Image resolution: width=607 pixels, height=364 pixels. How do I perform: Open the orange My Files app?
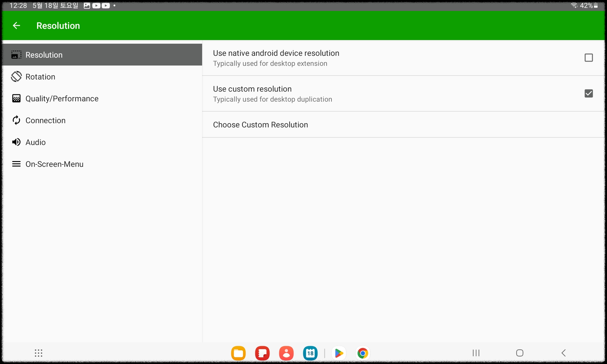[238, 353]
